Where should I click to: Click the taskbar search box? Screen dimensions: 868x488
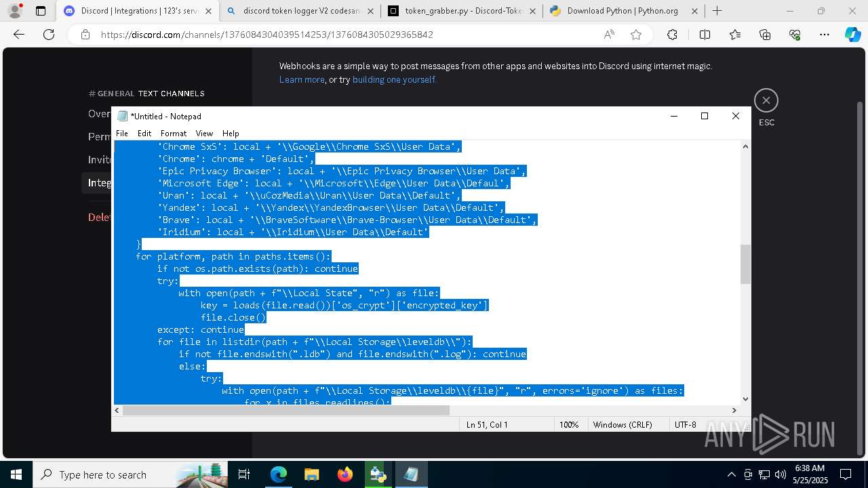[130, 474]
